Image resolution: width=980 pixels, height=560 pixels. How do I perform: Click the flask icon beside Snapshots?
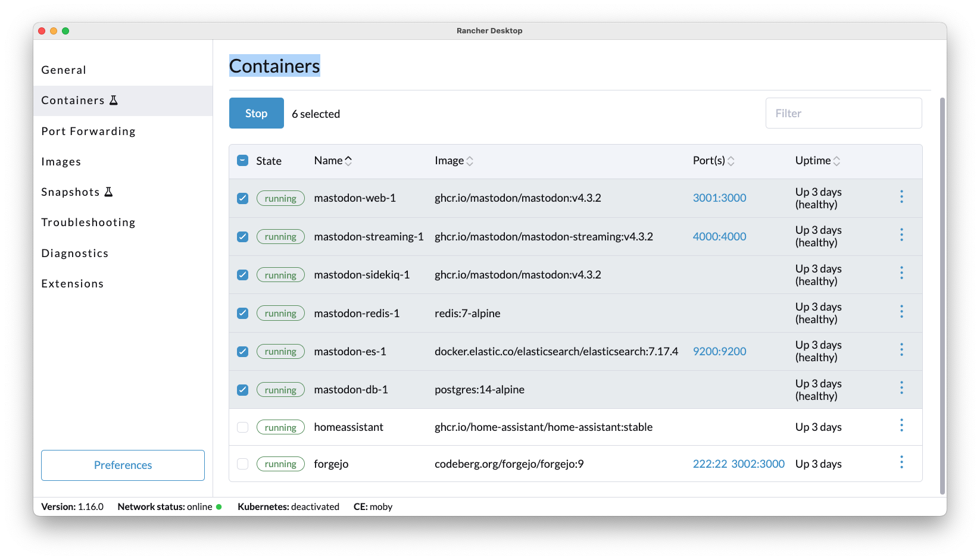108,192
